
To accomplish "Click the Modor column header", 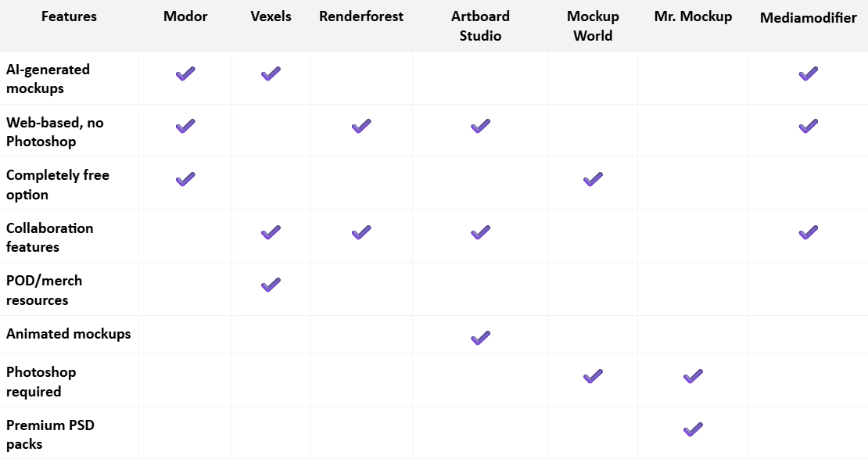I will [x=185, y=16].
